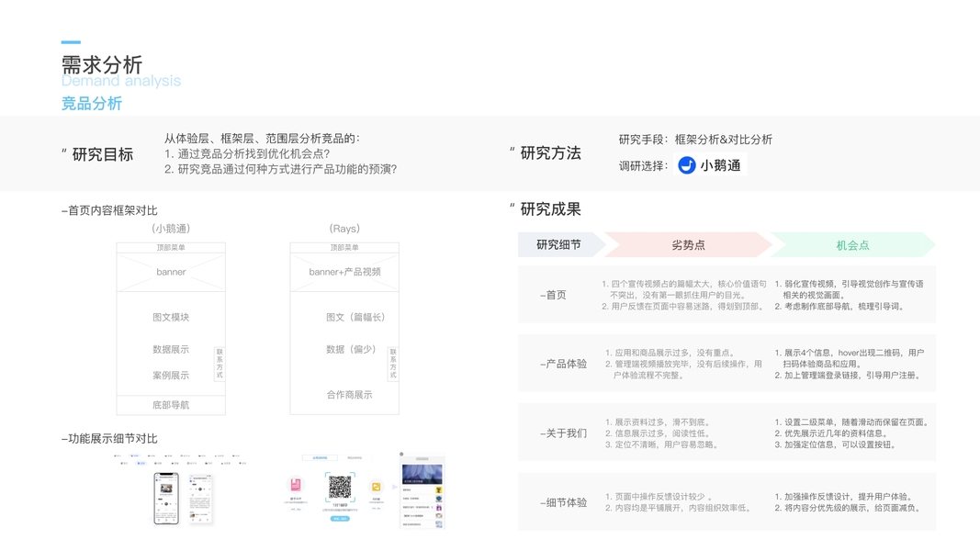
Task: Click the blue pill button under the QR code
Action: (340, 519)
